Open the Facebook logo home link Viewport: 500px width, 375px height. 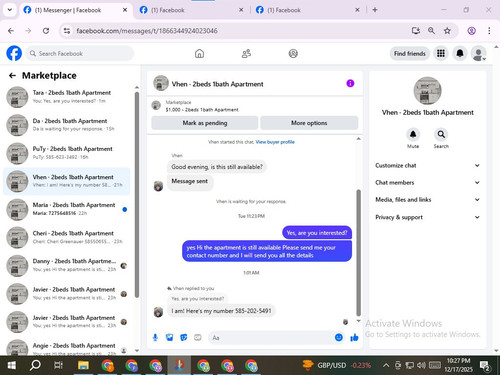click(x=14, y=53)
